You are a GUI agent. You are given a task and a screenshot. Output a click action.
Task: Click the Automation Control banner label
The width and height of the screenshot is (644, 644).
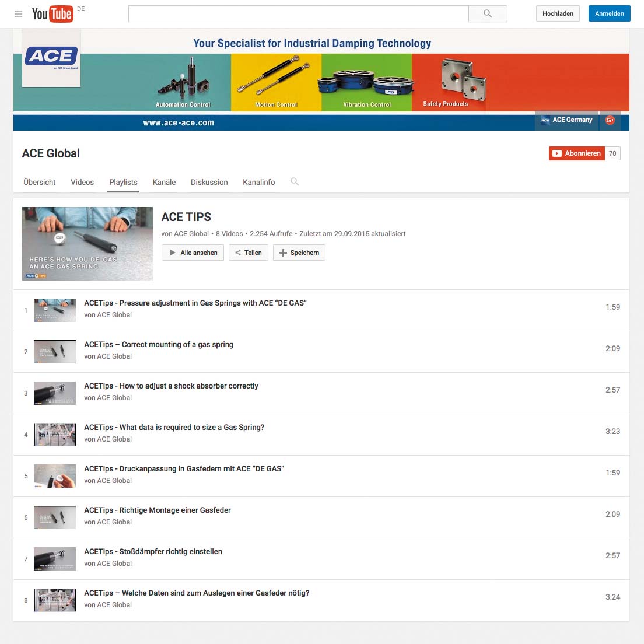tap(183, 105)
